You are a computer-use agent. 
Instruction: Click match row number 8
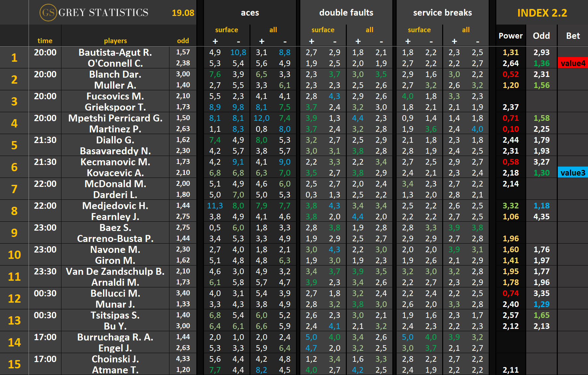point(14,211)
